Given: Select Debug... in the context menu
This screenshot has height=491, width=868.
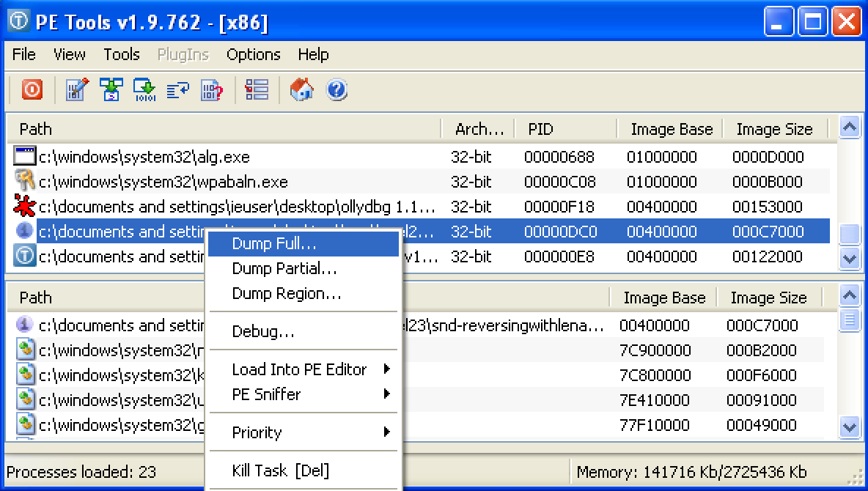Looking at the screenshot, I should (304, 331).
